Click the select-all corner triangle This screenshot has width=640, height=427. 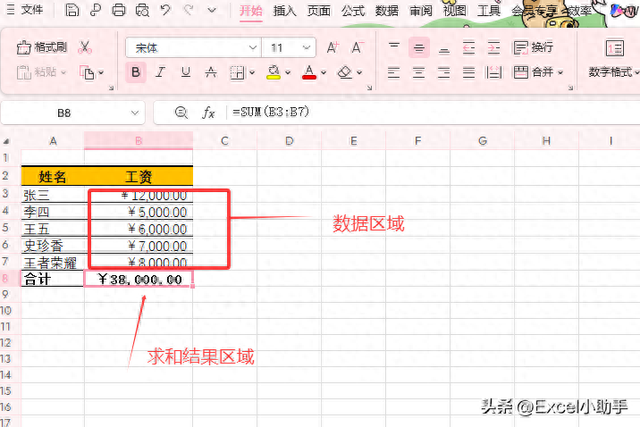(x=7, y=142)
